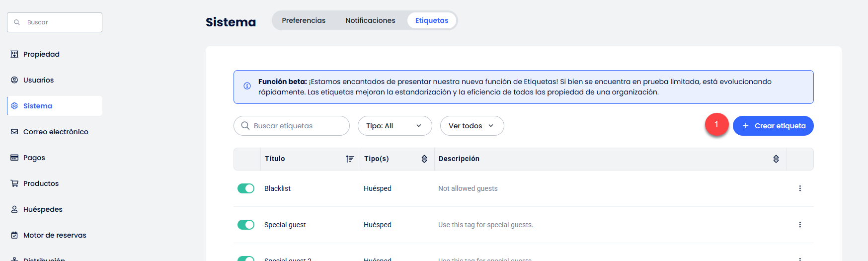Switch to the Preferencias tab

click(304, 20)
